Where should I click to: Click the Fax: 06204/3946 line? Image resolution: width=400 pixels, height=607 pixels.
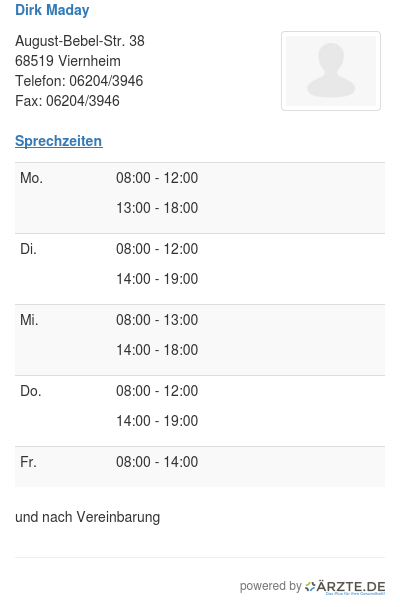click(67, 101)
